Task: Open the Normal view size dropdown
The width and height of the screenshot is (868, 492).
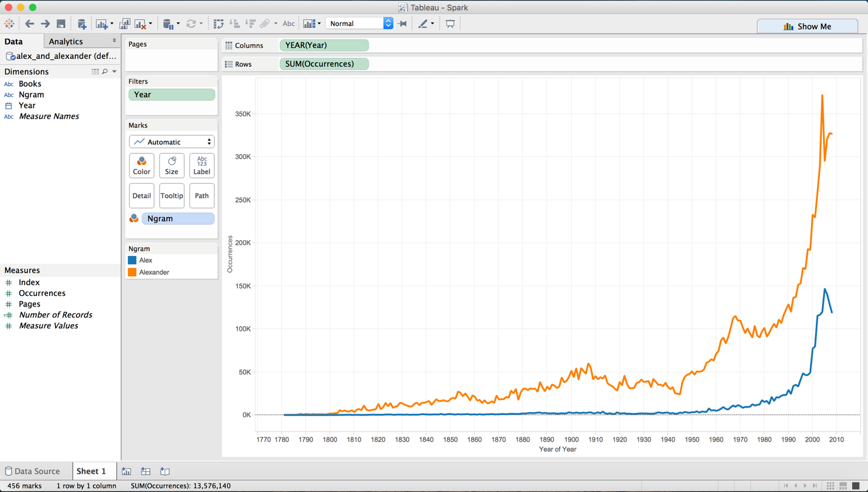Action: [359, 24]
